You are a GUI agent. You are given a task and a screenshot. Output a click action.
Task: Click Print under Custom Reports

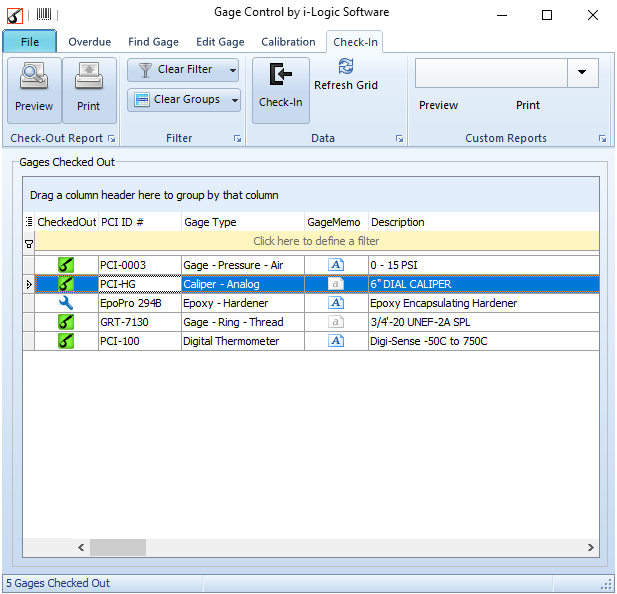click(x=528, y=105)
